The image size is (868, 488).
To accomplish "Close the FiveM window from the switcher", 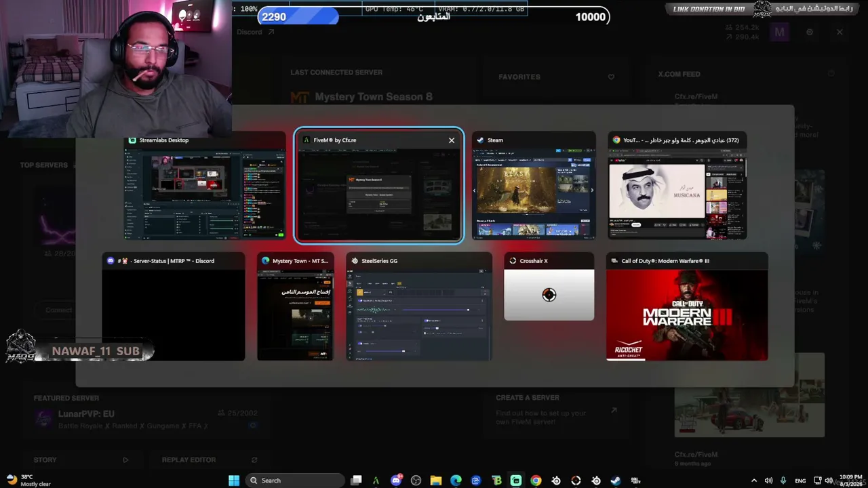I will tap(452, 140).
